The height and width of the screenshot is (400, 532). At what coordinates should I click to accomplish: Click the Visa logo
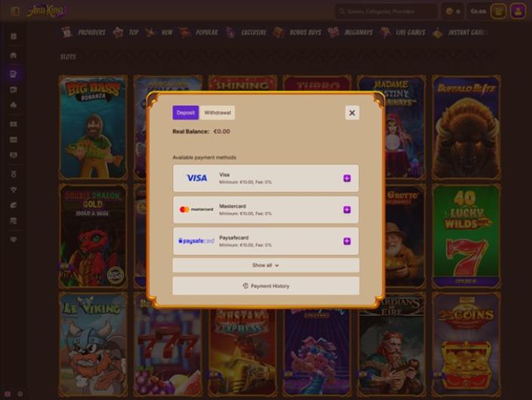[196, 178]
